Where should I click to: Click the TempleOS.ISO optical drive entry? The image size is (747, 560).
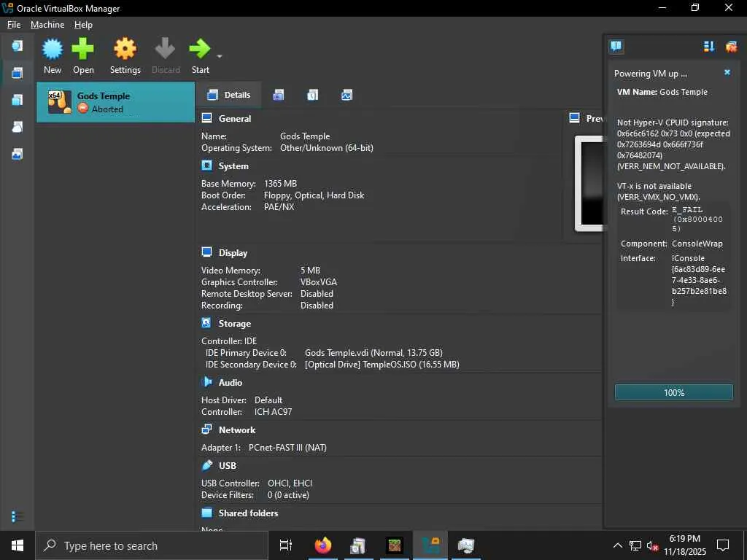(382, 365)
